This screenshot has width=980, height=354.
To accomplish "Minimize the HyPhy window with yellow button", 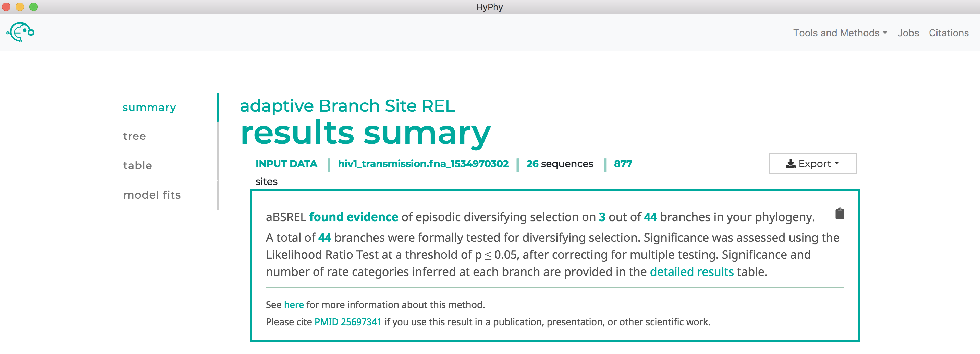I will pyautogui.click(x=20, y=7).
